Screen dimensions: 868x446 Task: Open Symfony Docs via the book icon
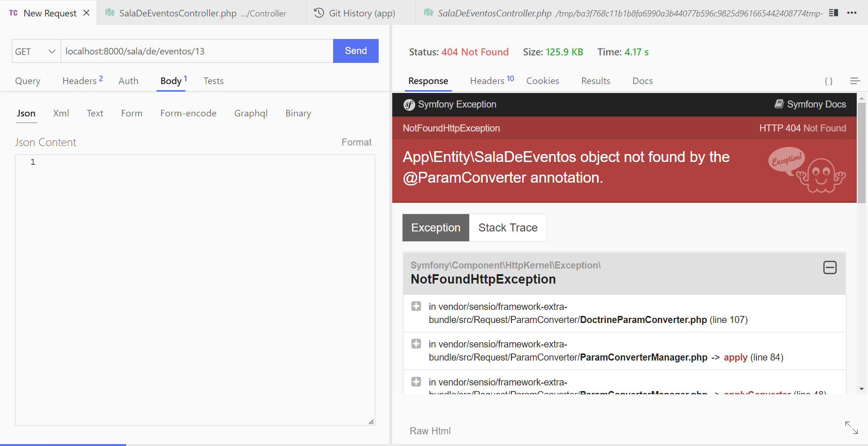coord(779,104)
